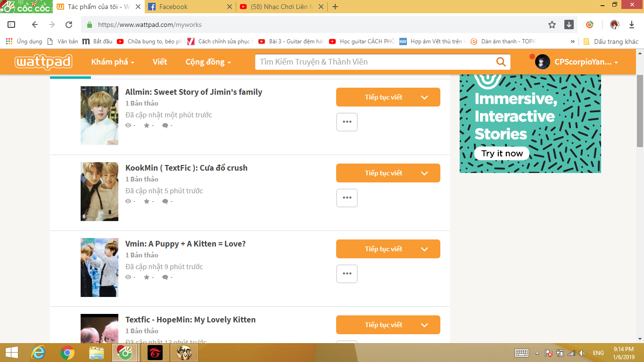Viewport: 644px width, 362px height.
Task: Open Chrome from taskbar
Action: (x=67, y=353)
